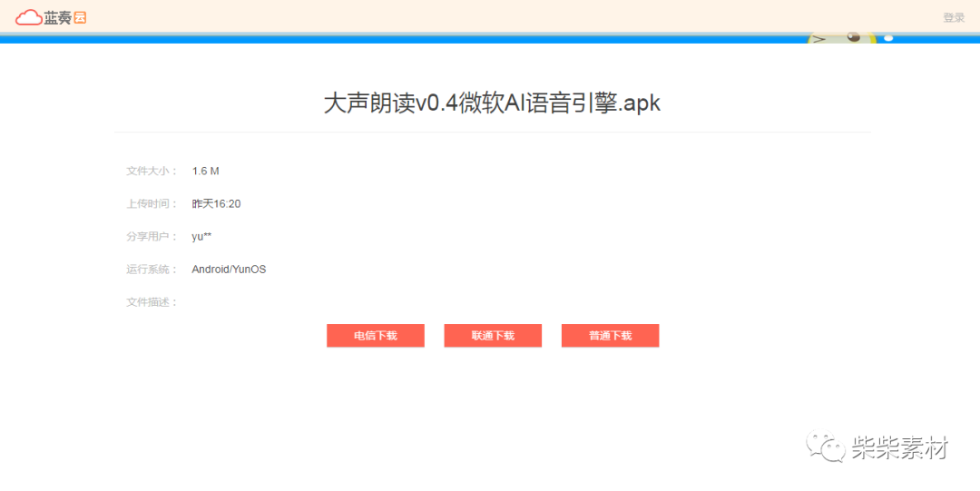980x491 pixels.
Task: Select the file title 大声朗读v0.4微软AI语音引擎.apk
Action: (493, 103)
